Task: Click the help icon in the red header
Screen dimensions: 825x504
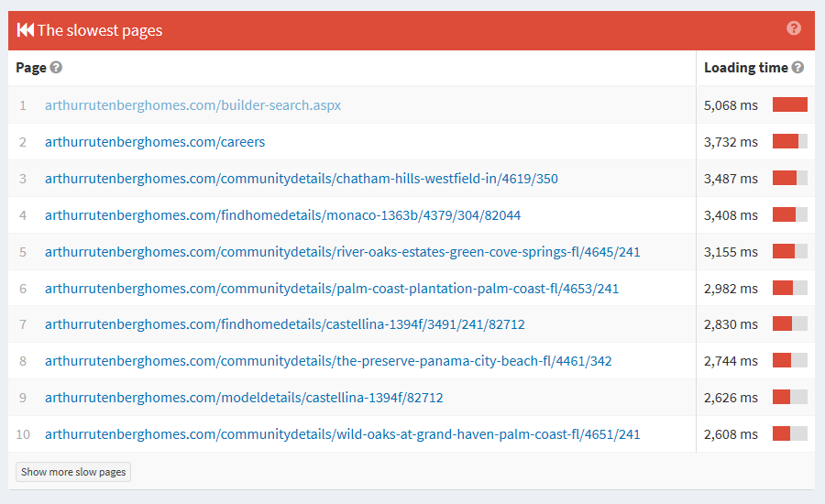Action: (x=794, y=28)
